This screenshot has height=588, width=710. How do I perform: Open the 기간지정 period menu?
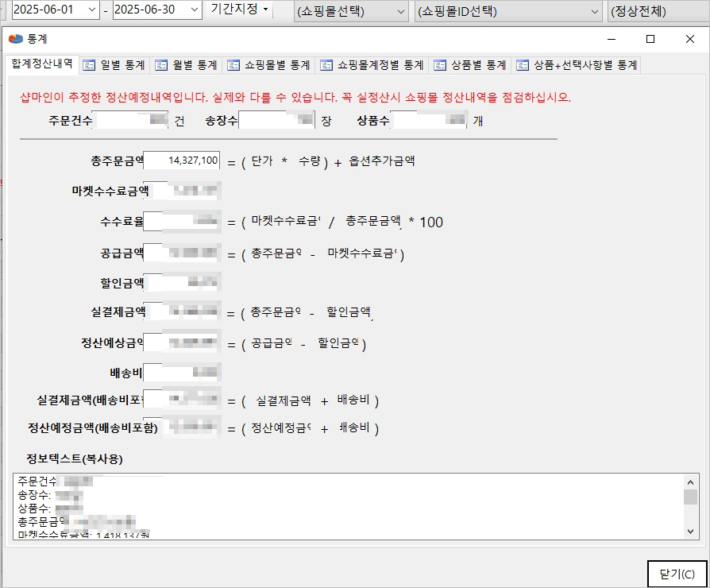239,9
